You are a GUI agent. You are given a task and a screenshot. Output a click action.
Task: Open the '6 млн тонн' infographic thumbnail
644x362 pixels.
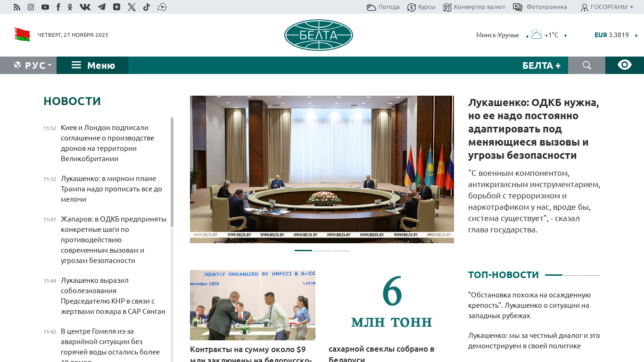391,305
